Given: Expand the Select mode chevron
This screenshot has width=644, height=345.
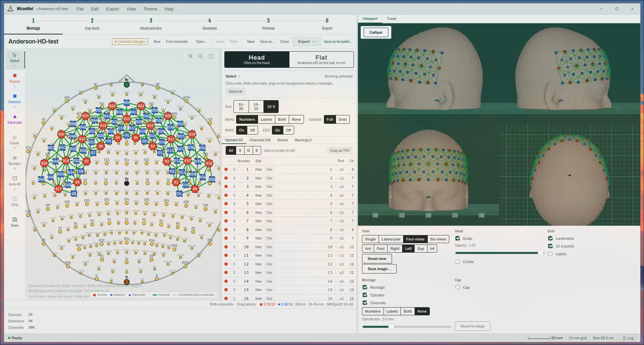Looking at the screenshot, I should click(239, 77).
